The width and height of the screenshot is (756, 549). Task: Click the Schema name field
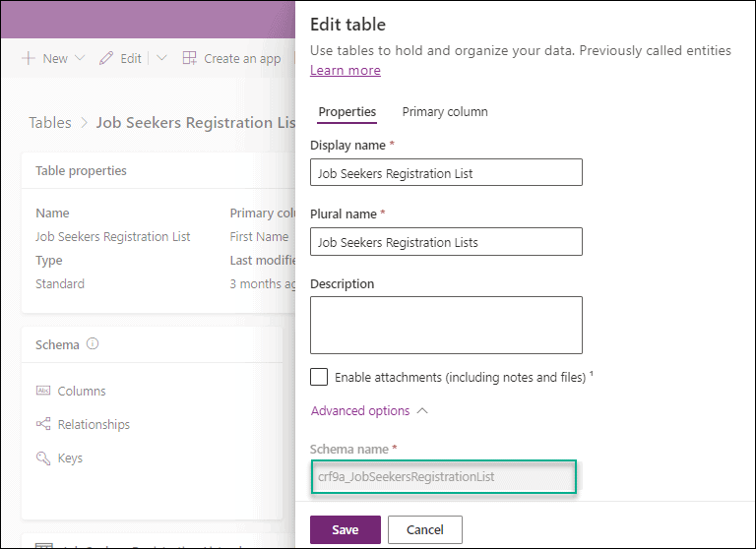(x=444, y=477)
